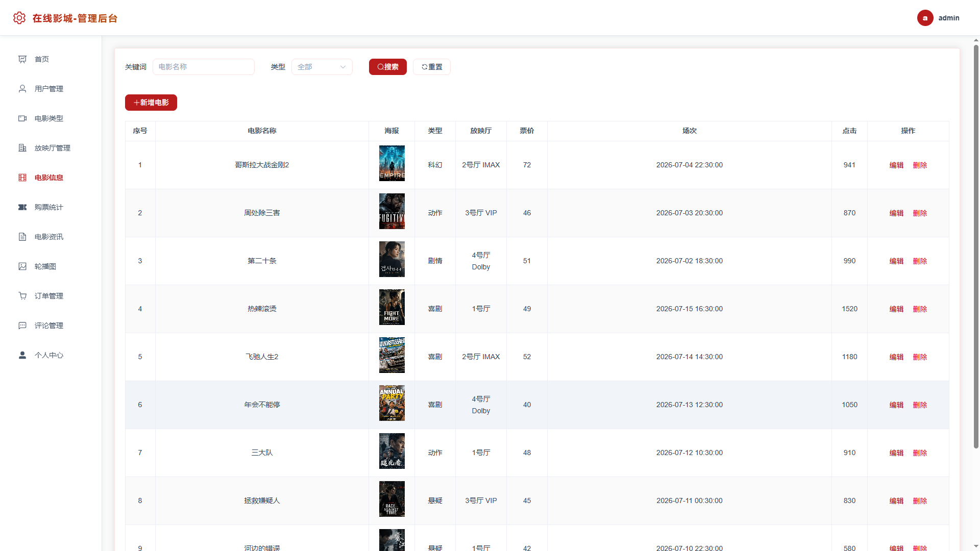Click the 票价 column header

tap(527, 131)
